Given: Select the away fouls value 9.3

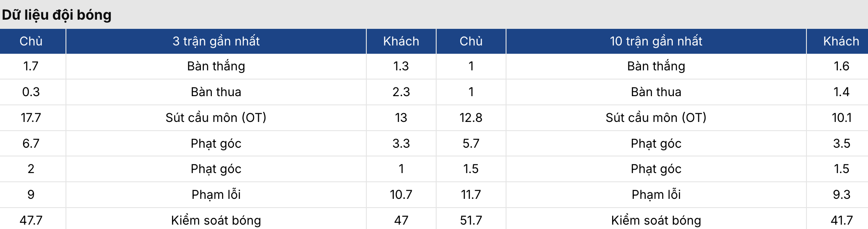Looking at the screenshot, I should click(841, 194).
